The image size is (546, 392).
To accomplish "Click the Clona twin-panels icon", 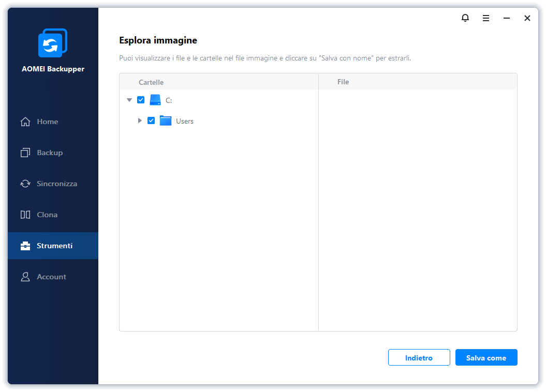I will 25,215.
